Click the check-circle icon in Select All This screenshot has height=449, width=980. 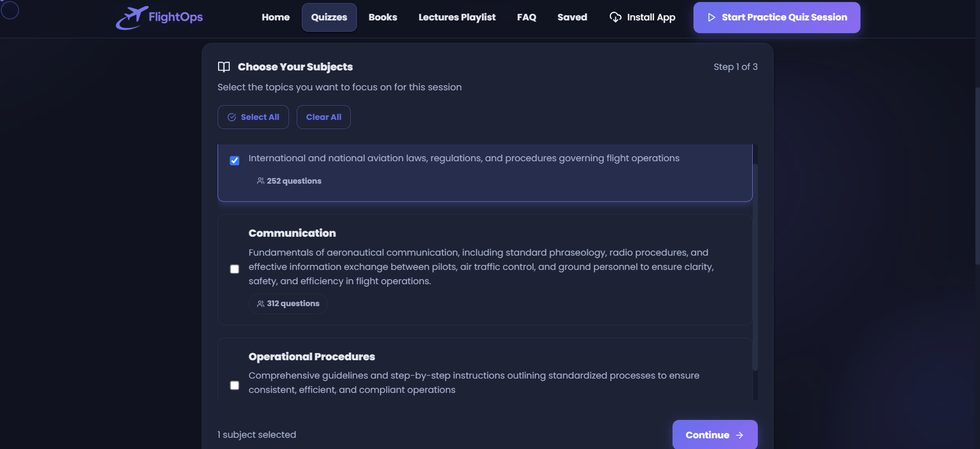point(232,117)
